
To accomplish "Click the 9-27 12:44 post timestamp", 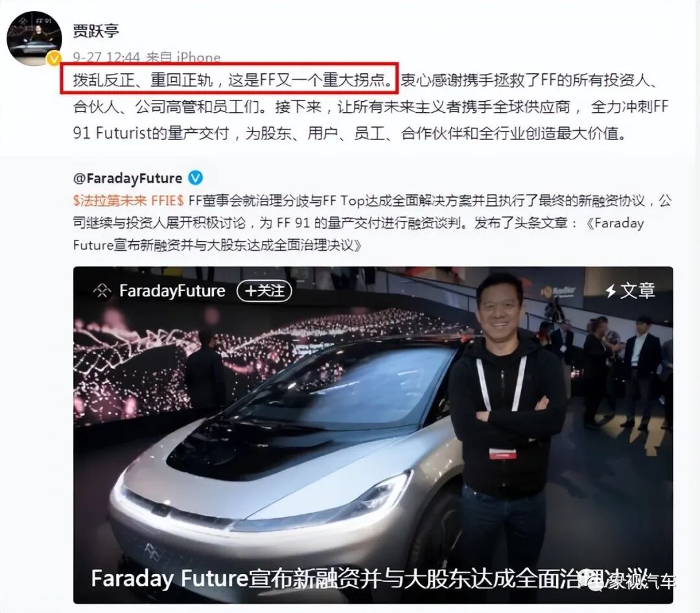I will click(x=107, y=57).
